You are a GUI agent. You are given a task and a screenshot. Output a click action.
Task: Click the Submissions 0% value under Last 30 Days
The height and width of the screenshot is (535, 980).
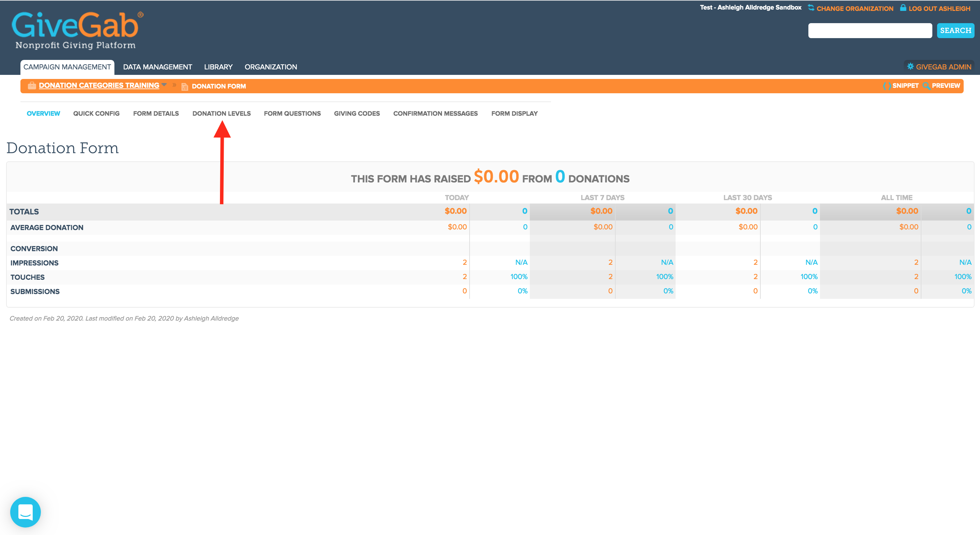(812, 291)
